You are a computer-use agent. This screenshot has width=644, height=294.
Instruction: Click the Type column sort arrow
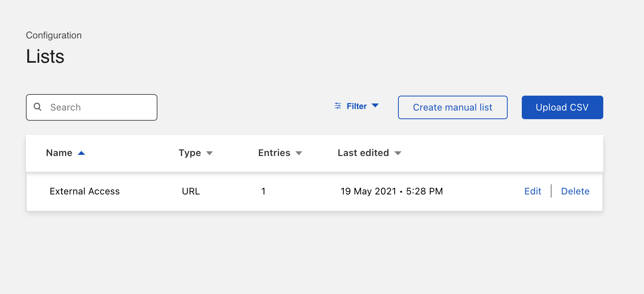pos(210,153)
